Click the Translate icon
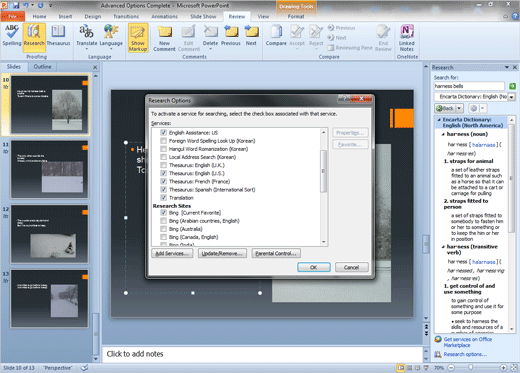520x373 pixels. coord(86,36)
